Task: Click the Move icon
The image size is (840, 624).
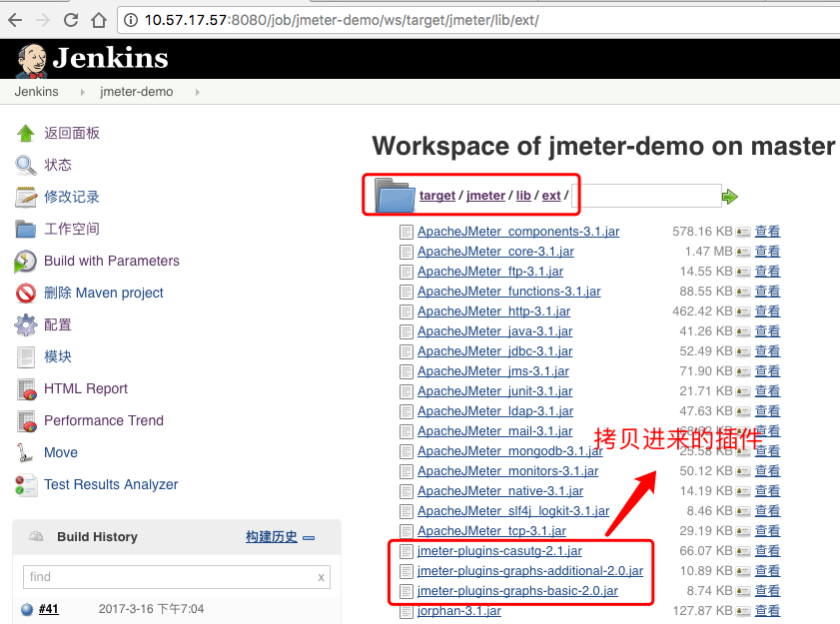Action: [x=24, y=452]
